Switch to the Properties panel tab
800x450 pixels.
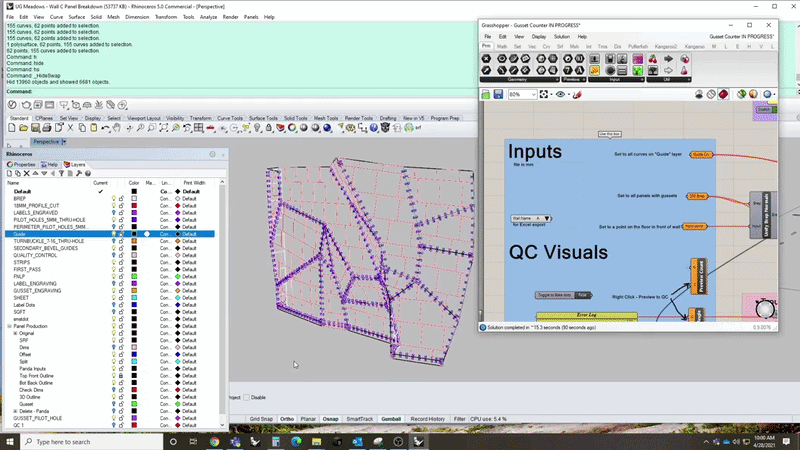pos(21,165)
